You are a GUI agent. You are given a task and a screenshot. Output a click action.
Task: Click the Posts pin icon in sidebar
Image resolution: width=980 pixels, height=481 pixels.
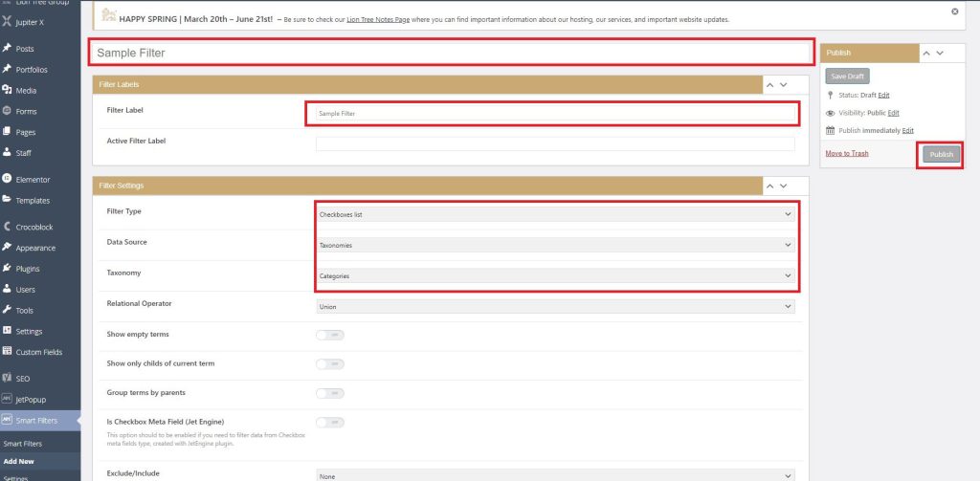[8, 48]
